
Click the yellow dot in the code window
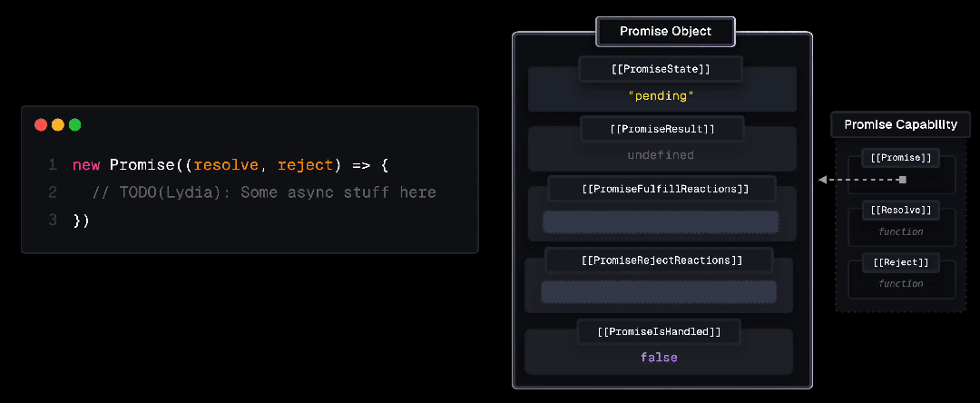(x=58, y=125)
